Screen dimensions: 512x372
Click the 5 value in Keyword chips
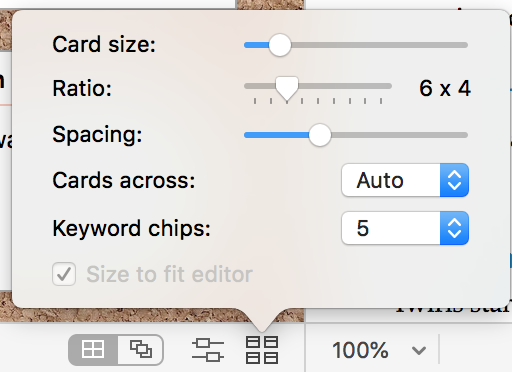tap(363, 228)
